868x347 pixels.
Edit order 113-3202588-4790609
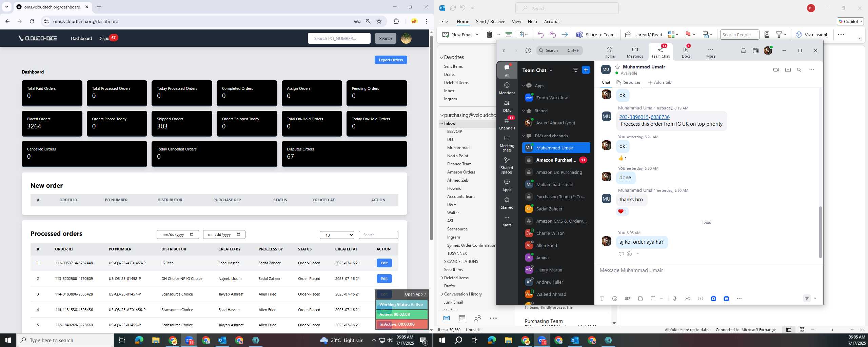tap(384, 279)
